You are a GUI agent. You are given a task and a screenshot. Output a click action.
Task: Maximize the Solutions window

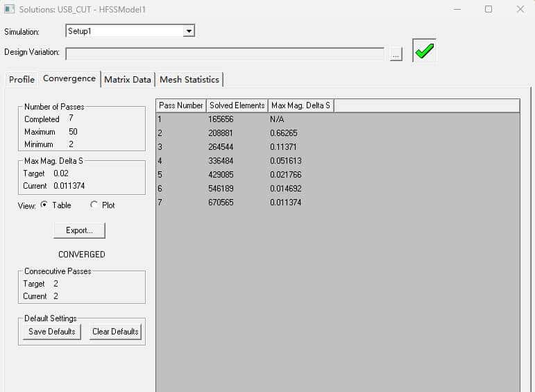point(489,10)
